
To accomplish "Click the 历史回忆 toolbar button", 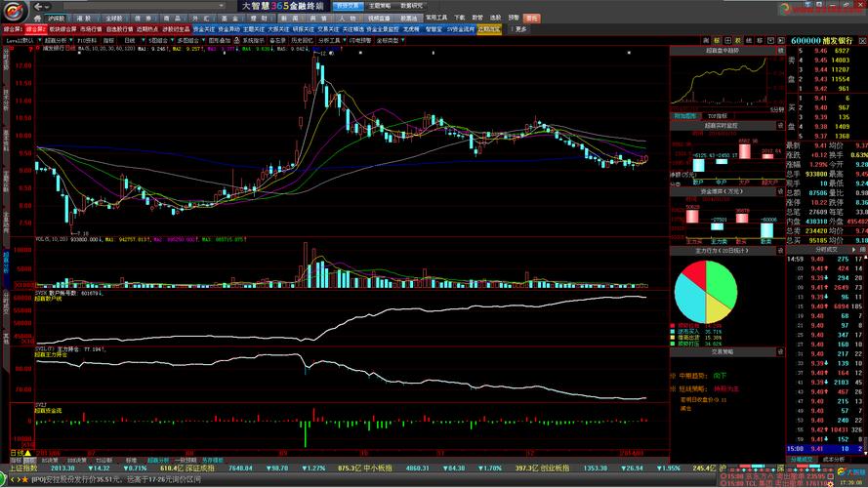I will pyautogui.click(x=302, y=40).
